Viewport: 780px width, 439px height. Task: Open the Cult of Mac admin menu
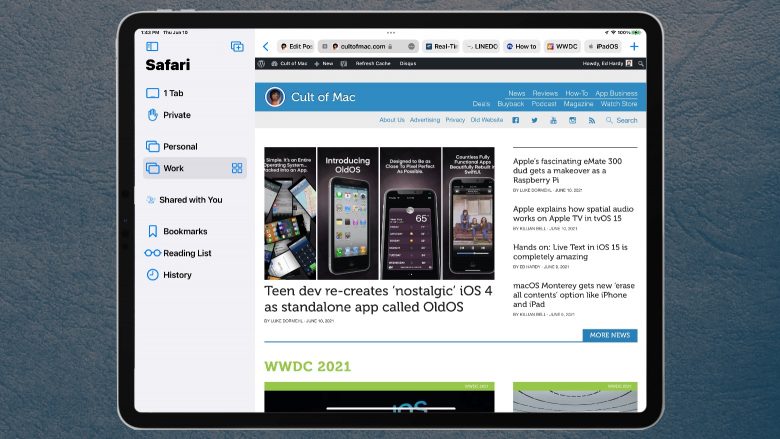tap(292, 63)
